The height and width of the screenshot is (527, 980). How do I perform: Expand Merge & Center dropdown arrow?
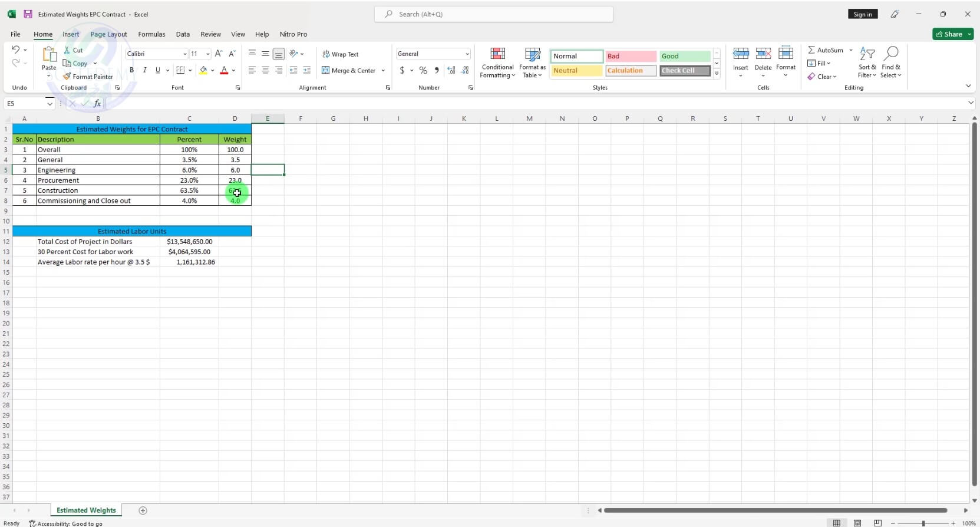coord(383,71)
